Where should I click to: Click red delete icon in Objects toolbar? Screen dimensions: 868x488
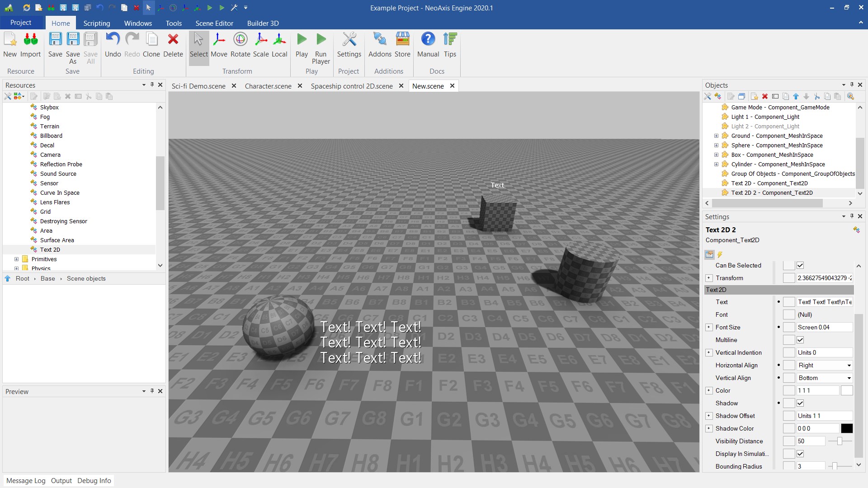pos(765,96)
